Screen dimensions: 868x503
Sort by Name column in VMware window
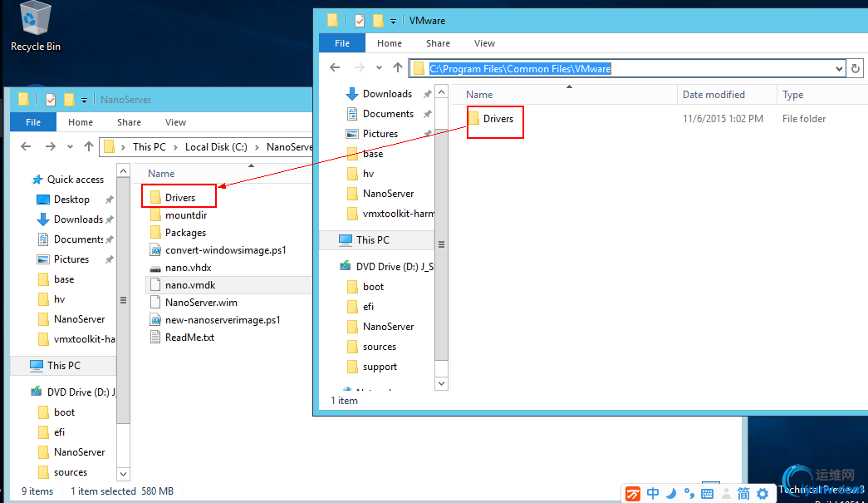coord(565,95)
